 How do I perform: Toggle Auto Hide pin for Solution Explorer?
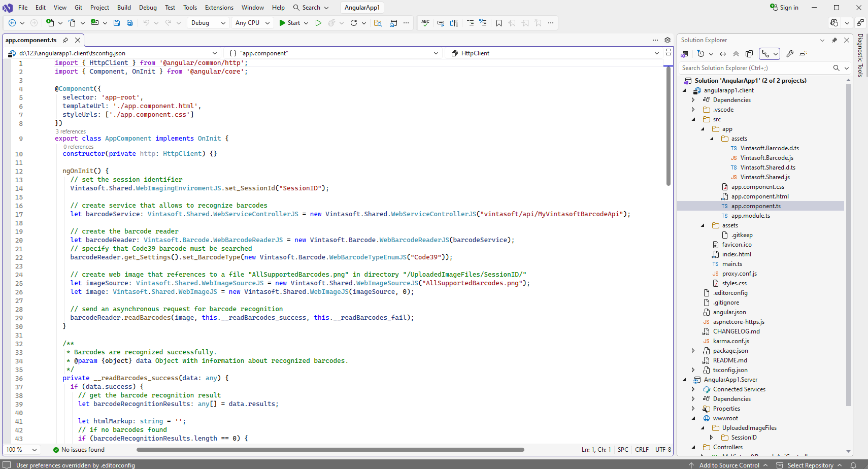click(x=834, y=40)
